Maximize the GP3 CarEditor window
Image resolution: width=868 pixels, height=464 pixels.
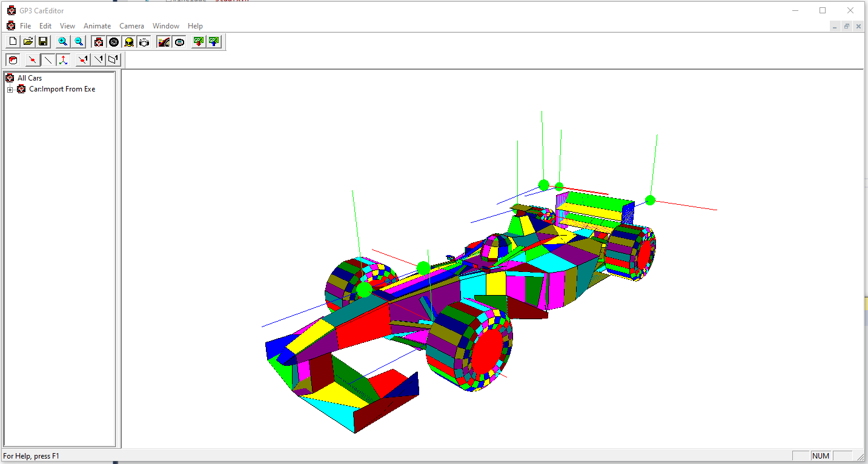tap(823, 10)
